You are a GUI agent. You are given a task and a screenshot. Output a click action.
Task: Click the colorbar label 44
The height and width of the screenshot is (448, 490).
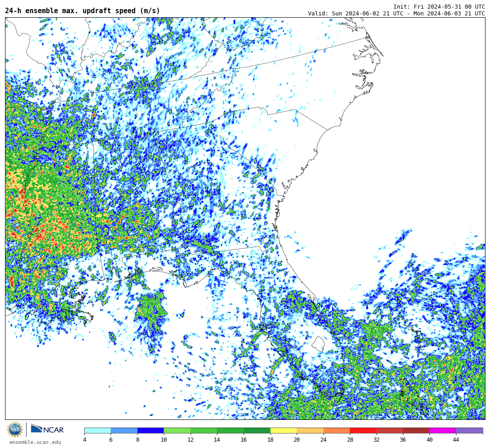(x=456, y=439)
